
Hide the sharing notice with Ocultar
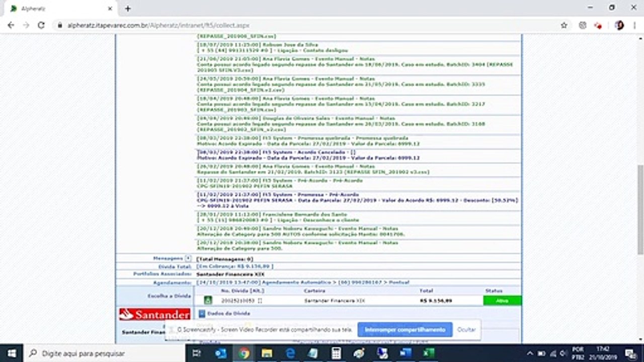466,330
